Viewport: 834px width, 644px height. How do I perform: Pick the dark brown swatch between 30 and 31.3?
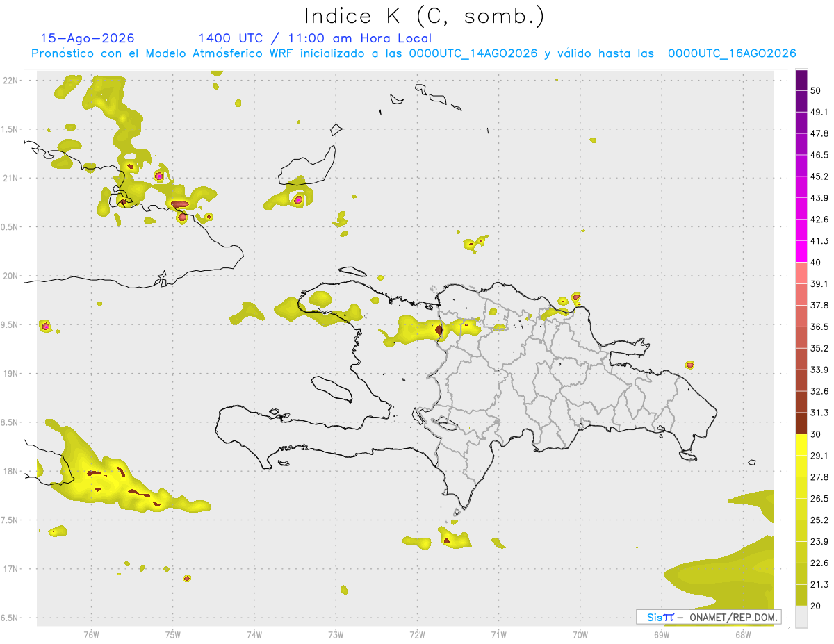(801, 423)
